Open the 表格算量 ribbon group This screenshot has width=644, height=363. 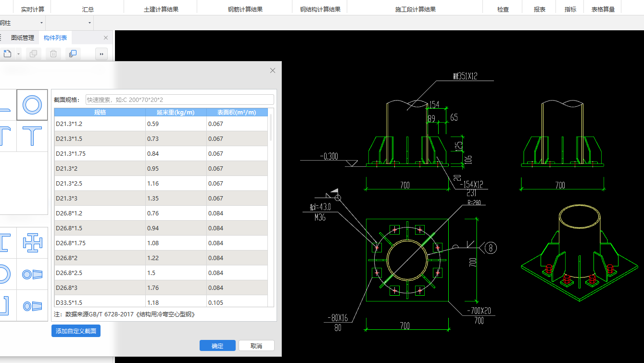click(x=603, y=10)
